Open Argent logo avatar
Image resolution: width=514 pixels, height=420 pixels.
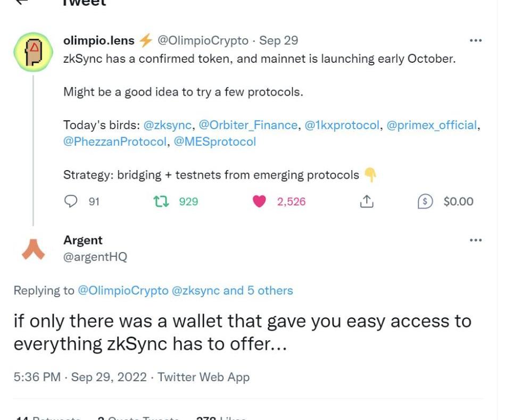(33, 250)
